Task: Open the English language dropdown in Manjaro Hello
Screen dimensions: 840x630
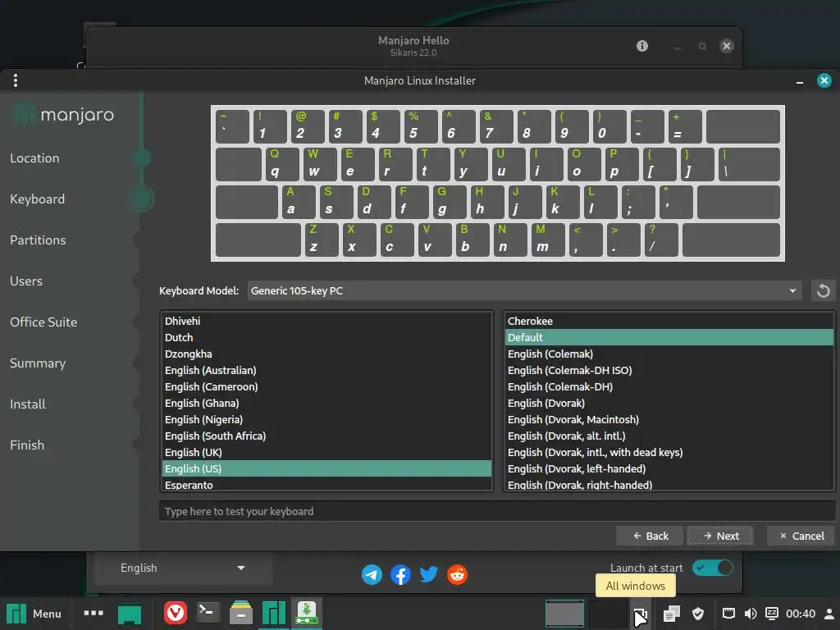Action: 183,568
